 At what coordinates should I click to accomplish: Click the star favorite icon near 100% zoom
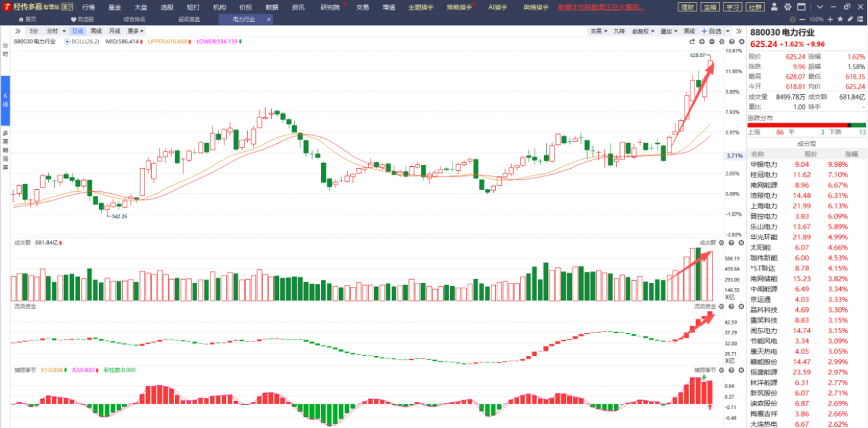pyautogui.click(x=839, y=19)
